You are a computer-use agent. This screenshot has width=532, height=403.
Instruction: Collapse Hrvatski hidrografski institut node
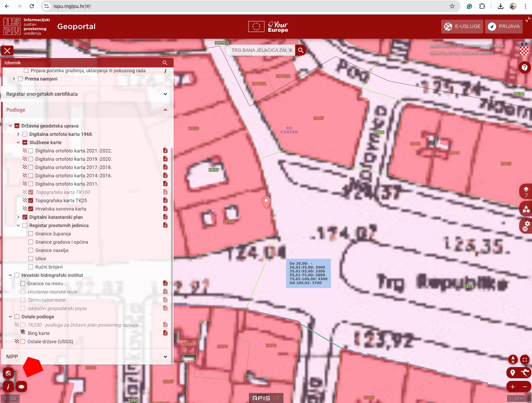tap(10, 275)
